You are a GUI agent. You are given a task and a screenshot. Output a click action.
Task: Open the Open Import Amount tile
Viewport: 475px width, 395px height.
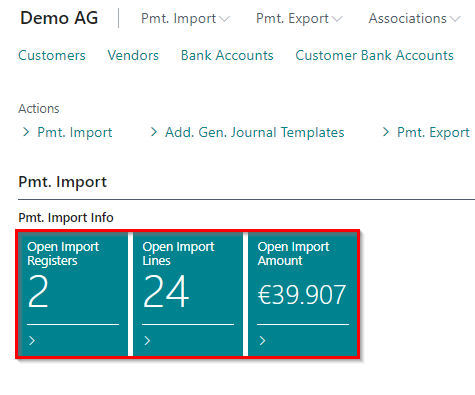pyautogui.click(x=303, y=294)
